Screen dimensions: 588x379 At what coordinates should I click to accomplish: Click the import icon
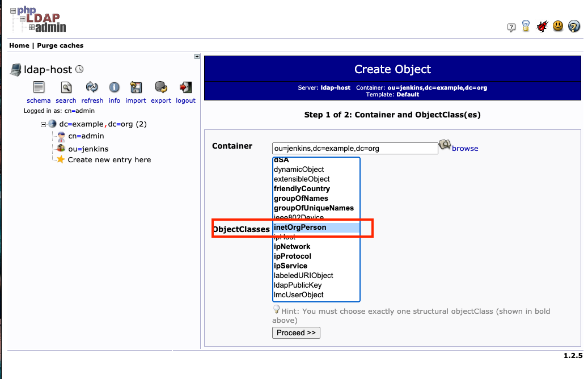pyautogui.click(x=136, y=87)
